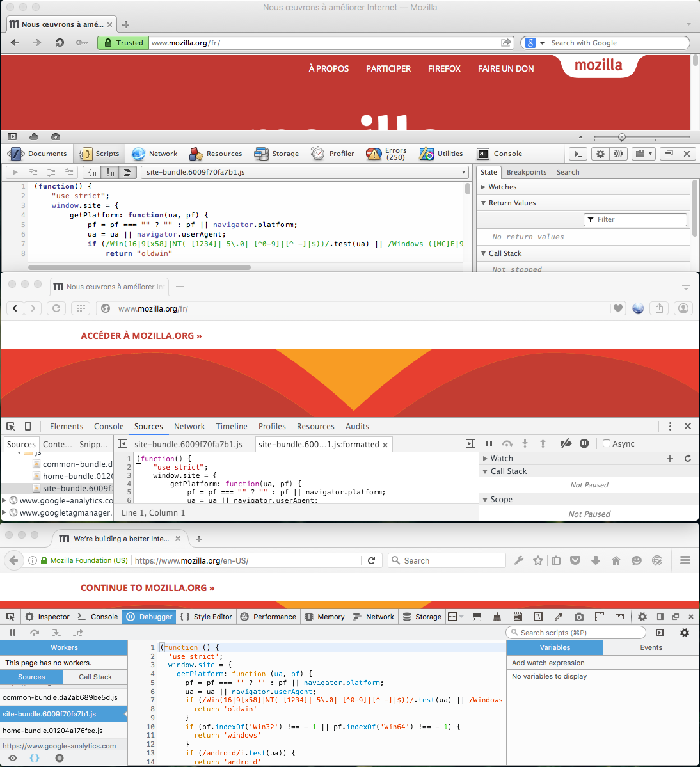Toggle stop at error button in Dragonfly
Screen dimensions: 700x767
click(111, 172)
